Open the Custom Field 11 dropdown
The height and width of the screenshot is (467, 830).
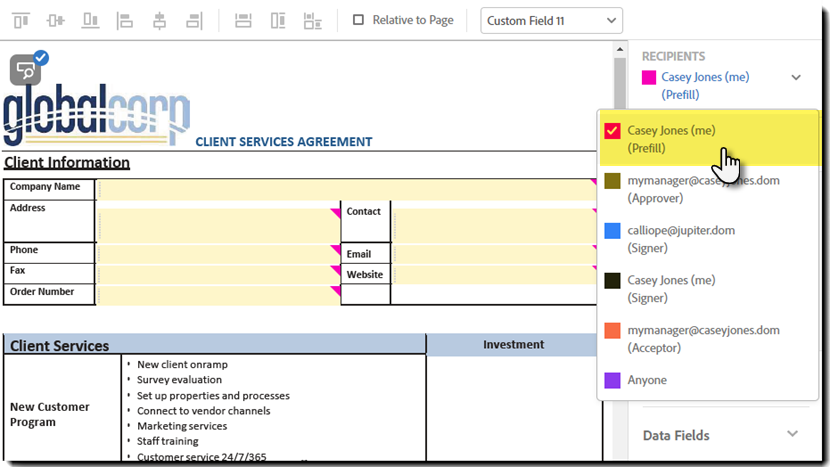click(551, 20)
